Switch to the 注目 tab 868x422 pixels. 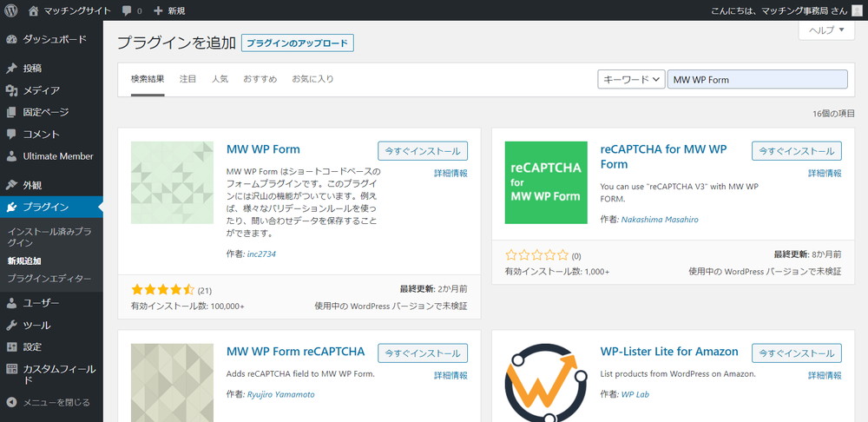pos(187,79)
